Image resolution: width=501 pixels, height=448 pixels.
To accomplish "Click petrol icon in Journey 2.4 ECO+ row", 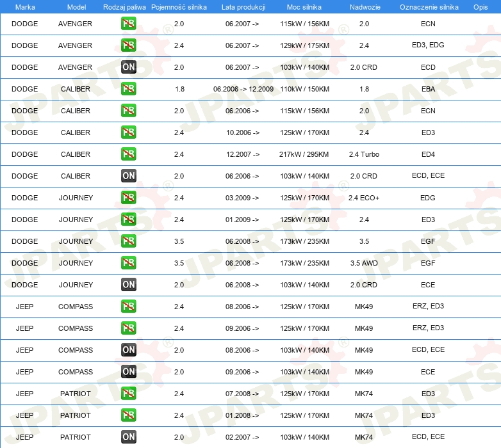I will (x=128, y=198).
